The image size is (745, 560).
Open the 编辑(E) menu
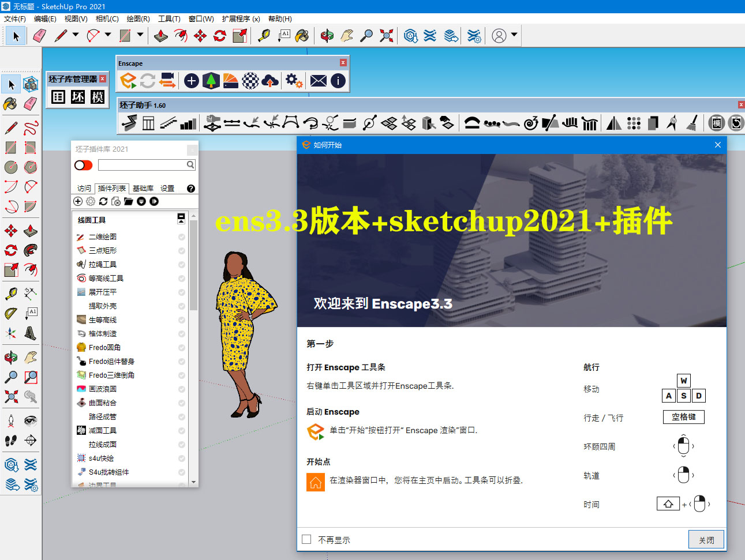coord(45,19)
